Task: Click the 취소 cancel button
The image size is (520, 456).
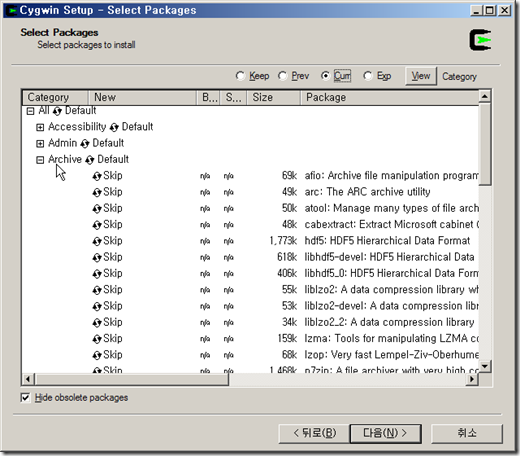Action: click(x=467, y=433)
